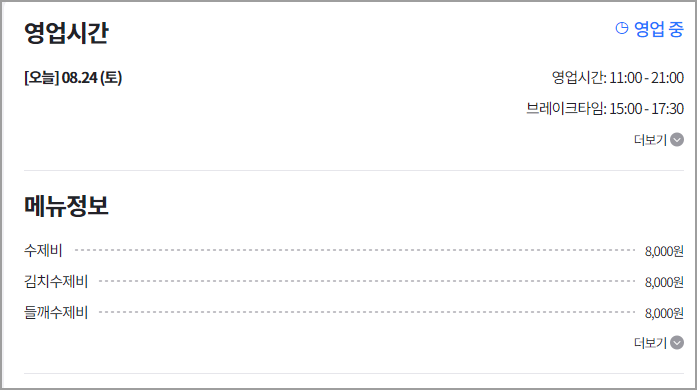
Task: Select the 들깨수제비 menu item
Action: coord(56,313)
